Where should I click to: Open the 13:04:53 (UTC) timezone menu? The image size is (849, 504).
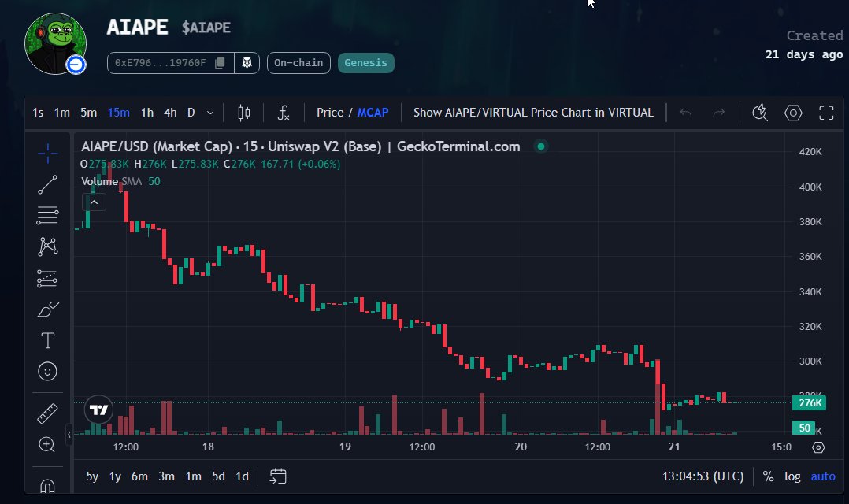pos(703,476)
